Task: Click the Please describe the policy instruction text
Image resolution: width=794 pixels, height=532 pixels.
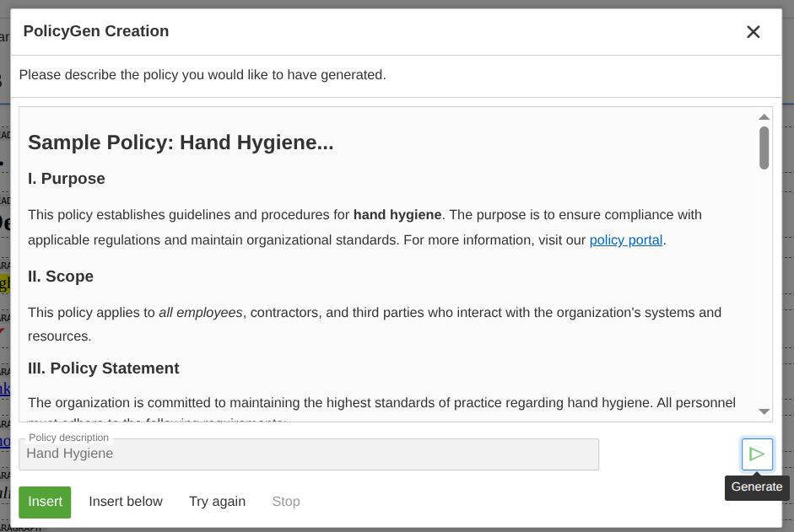Action: pos(203,75)
